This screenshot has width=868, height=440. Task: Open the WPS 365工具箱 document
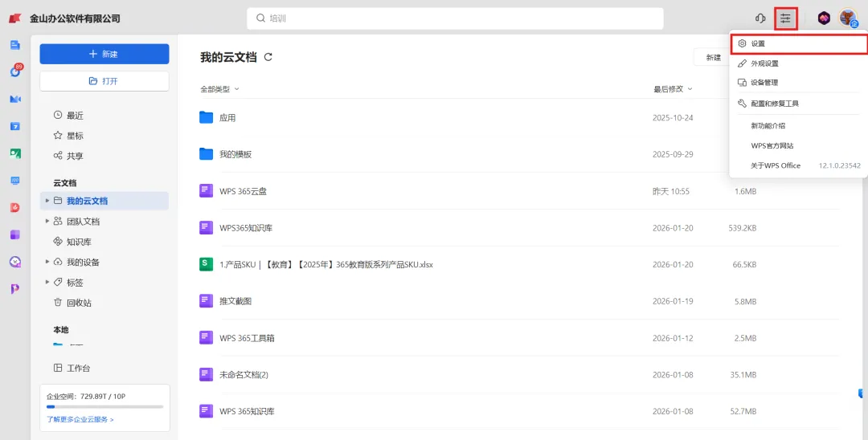click(x=247, y=338)
